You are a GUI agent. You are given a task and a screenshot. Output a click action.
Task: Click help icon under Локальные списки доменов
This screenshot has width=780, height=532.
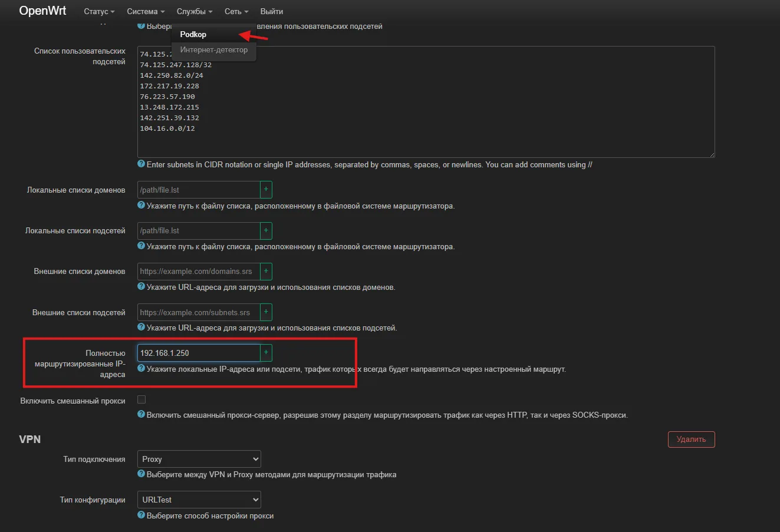141,206
